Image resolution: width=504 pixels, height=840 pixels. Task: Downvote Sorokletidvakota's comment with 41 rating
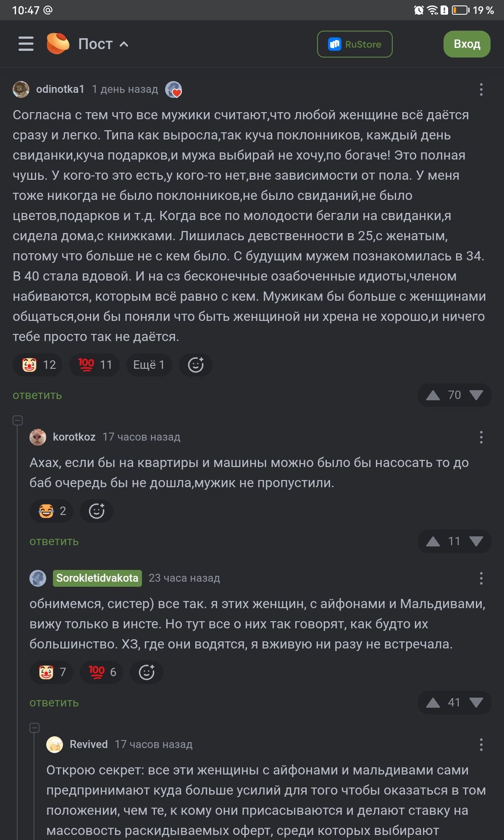click(476, 703)
